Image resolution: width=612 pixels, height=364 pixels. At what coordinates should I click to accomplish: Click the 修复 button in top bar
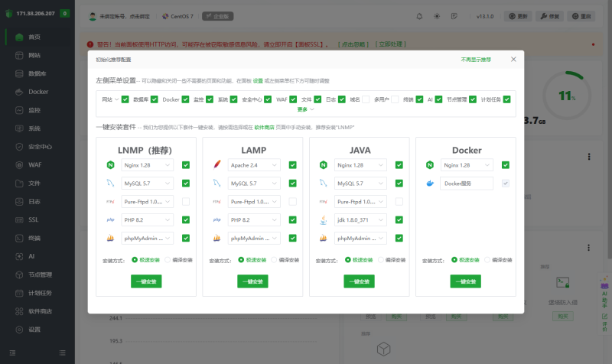550,16
